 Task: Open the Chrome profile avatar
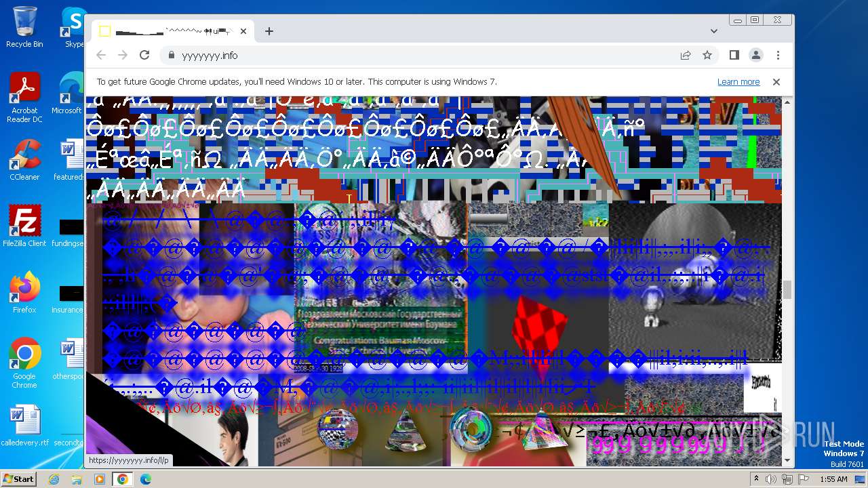756,55
